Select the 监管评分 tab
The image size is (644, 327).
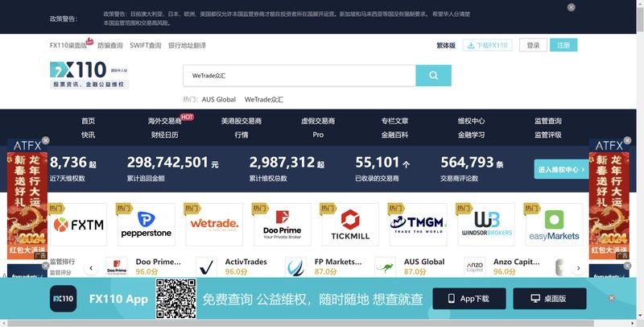pos(60,272)
